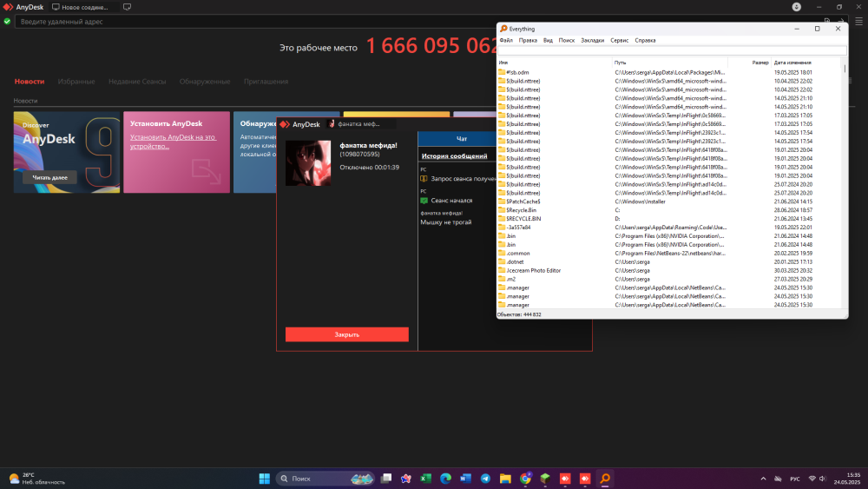Click the фанатка мефида profile picture

click(308, 162)
